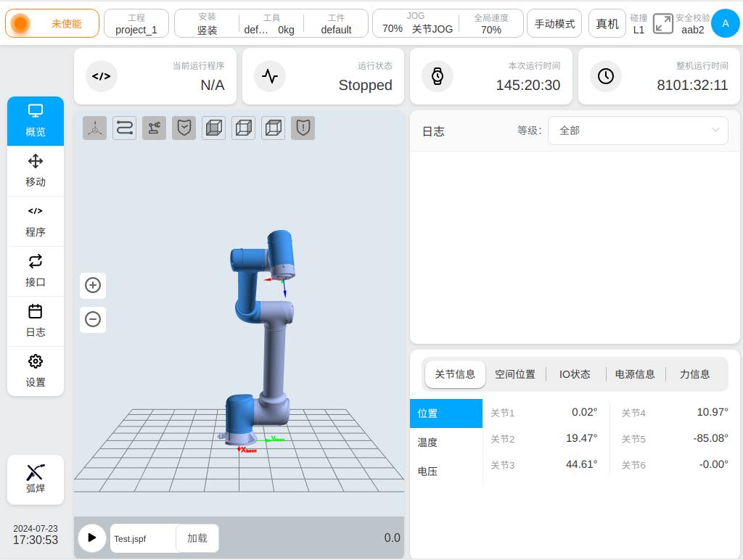
Task: Zoom in the 3D robot view
Action: [93, 285]
